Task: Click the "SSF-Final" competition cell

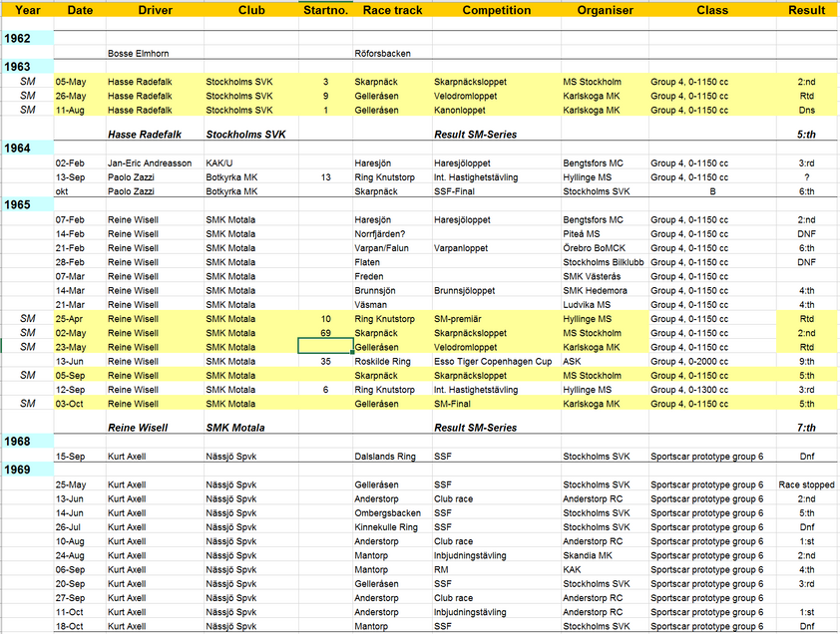Action: pos(497,191)
